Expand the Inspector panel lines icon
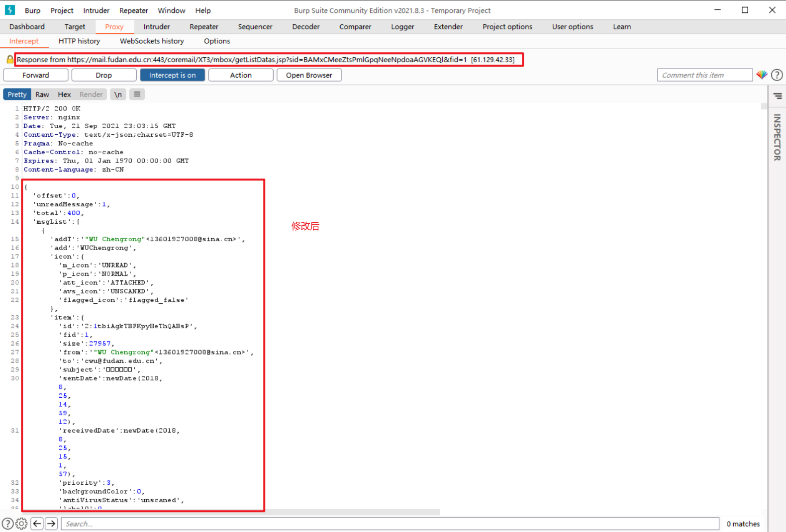 point(778,96)
